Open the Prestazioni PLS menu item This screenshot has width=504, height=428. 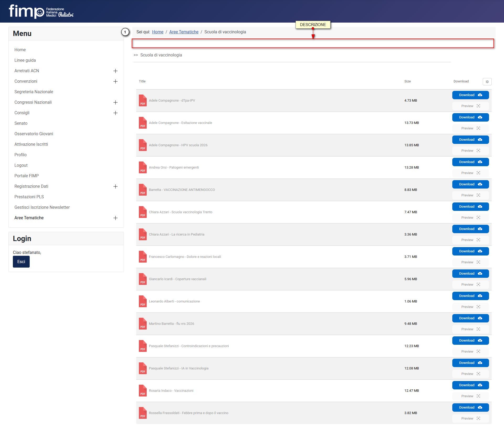pos(29,197)
